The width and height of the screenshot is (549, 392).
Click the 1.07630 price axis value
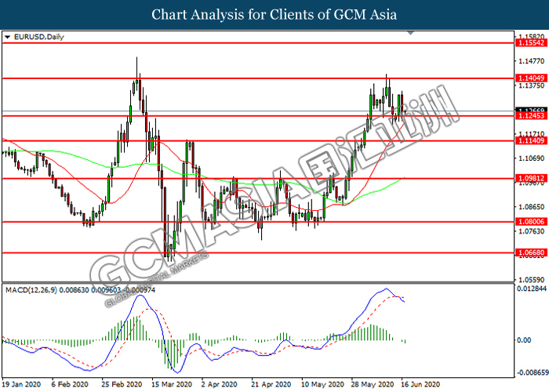point(532,231)
